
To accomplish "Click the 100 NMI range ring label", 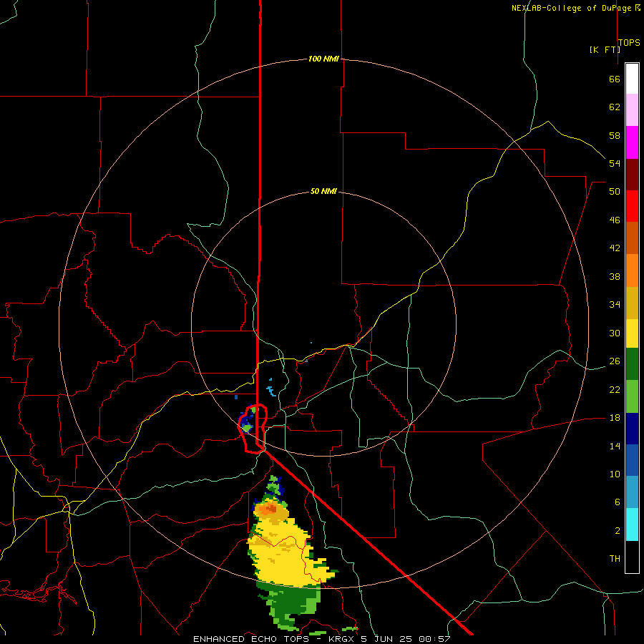I will point(323,59).
